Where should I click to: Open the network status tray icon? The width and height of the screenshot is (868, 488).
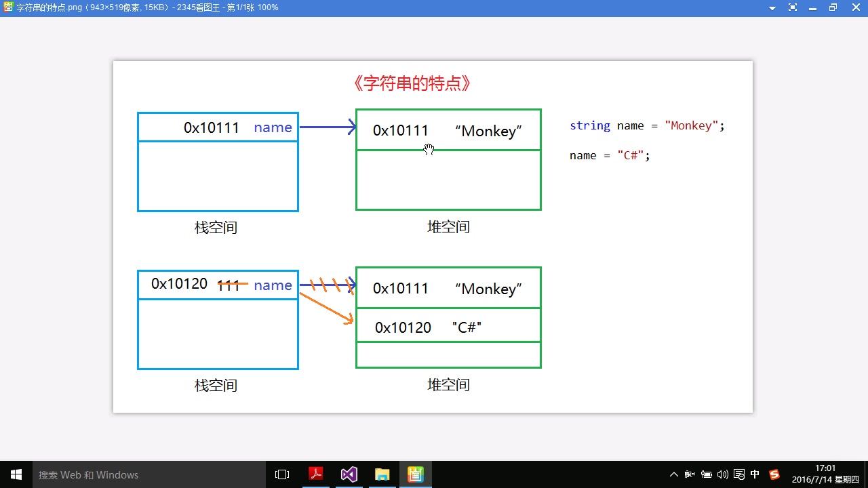click(690, 474)
